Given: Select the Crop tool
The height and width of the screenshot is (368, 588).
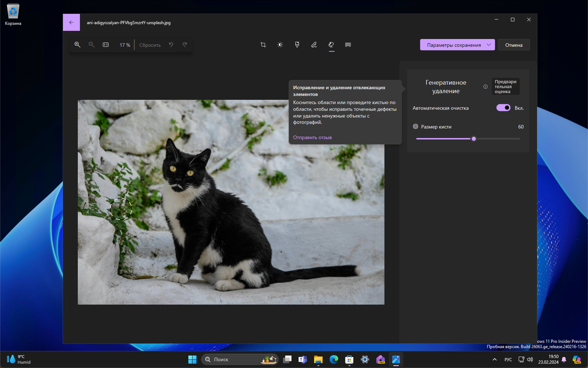Looking at the screenshot, I should coord(263,45).
